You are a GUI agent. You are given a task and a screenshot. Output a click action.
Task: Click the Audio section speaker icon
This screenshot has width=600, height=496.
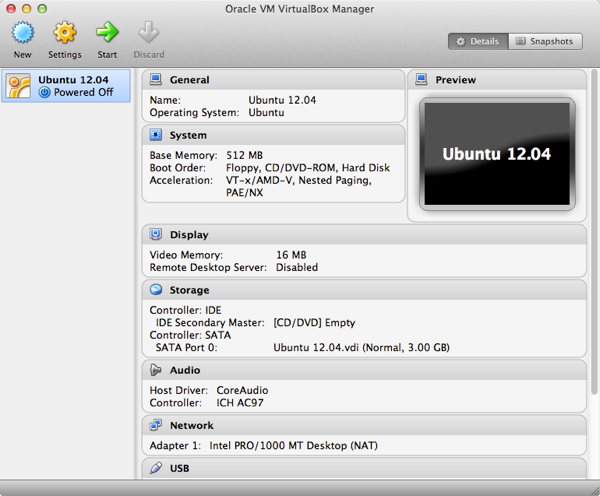pyautogui.click(x=156, y=370)
